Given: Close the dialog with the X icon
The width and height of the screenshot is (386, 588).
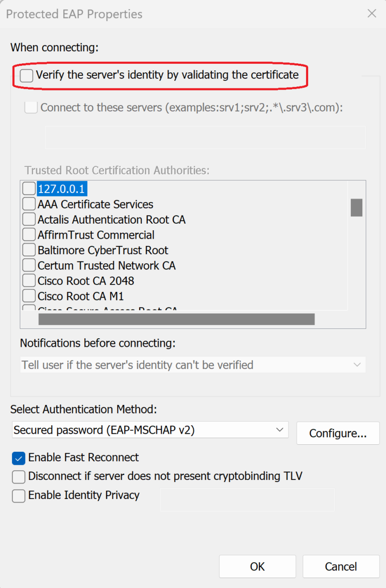Looking at the screenshot, I should click(x=372, y=14).
